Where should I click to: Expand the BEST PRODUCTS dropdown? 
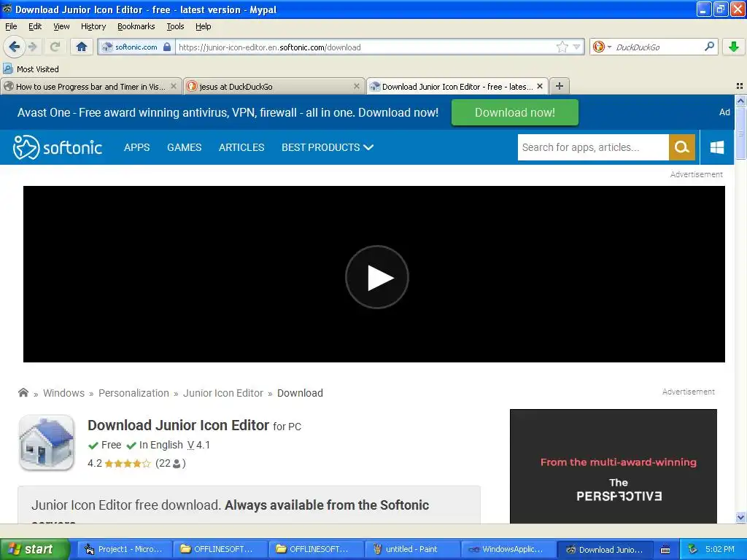328,147
